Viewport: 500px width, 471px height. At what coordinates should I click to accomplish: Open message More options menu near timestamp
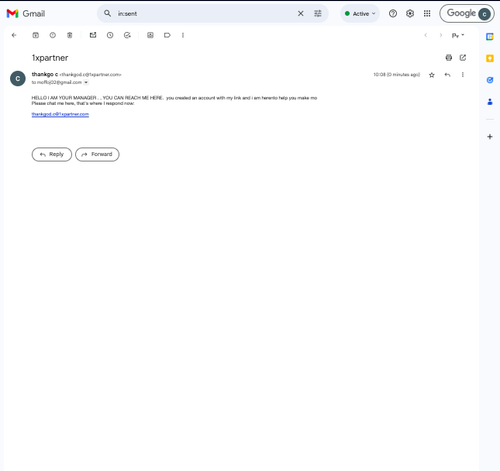point(463,75)
